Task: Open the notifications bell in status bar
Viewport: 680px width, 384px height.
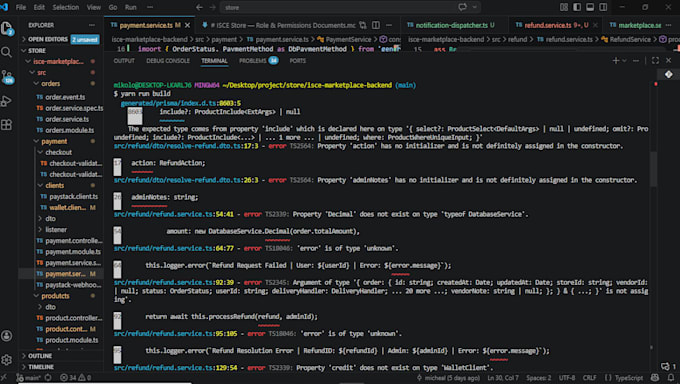Action: coord(671,378)
